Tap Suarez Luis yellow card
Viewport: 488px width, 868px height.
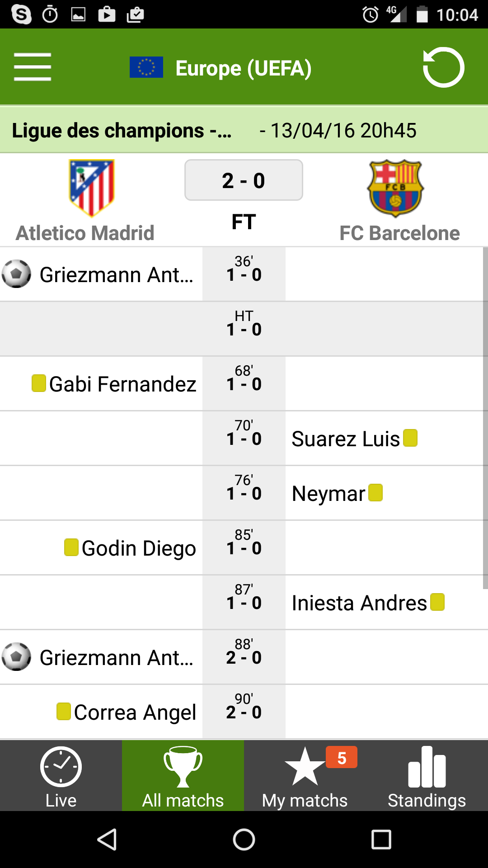click(x=410, y=438)
